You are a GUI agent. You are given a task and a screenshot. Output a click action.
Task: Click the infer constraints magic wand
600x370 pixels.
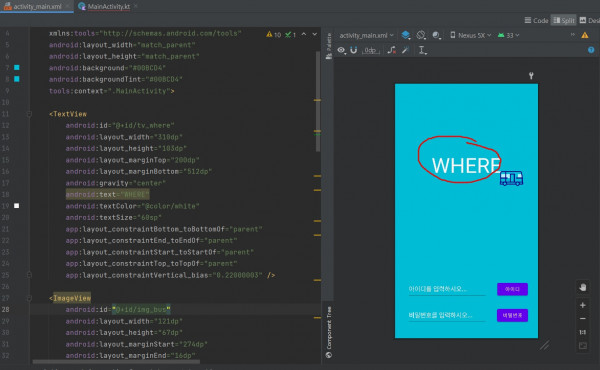405,50
